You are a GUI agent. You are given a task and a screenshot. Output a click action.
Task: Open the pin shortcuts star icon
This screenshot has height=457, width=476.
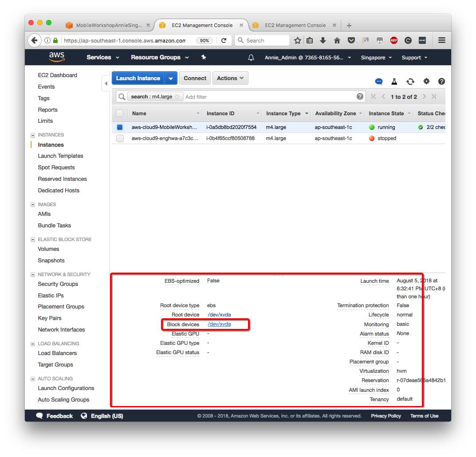[204, 57]
